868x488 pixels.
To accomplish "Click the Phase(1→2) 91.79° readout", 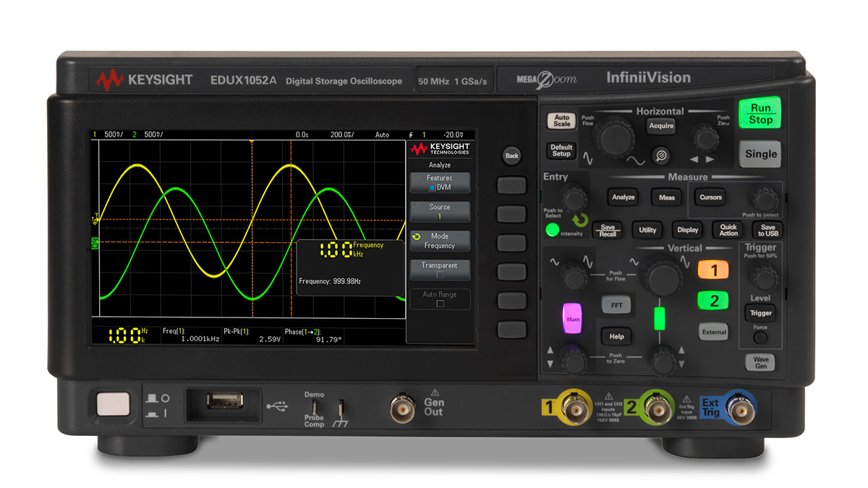I will 313,334.
